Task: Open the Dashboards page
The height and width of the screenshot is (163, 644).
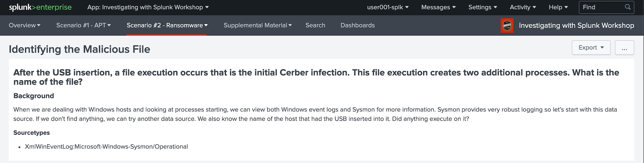Action: 358,25
